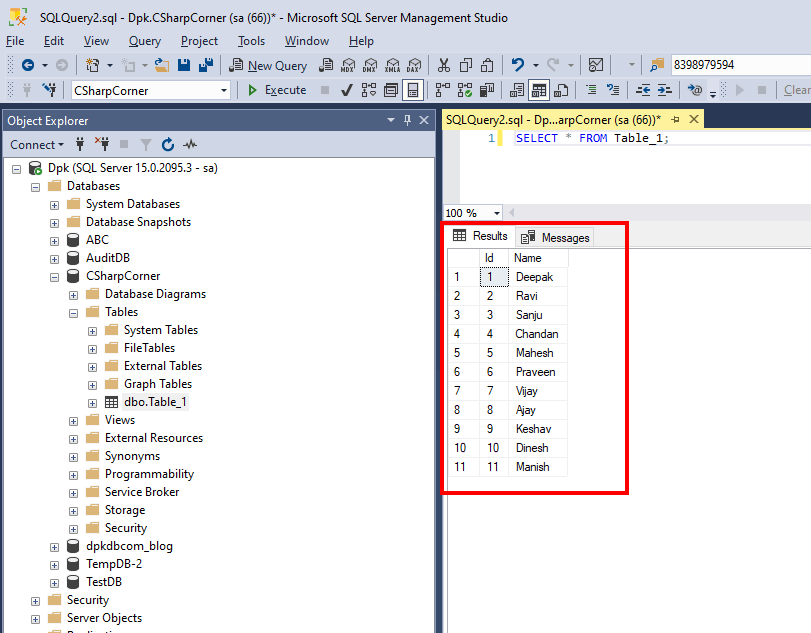The height and width of the screenshot is (633, 811).
Task: Open the 100 % zoom dropdown
Action: point(497,213)
